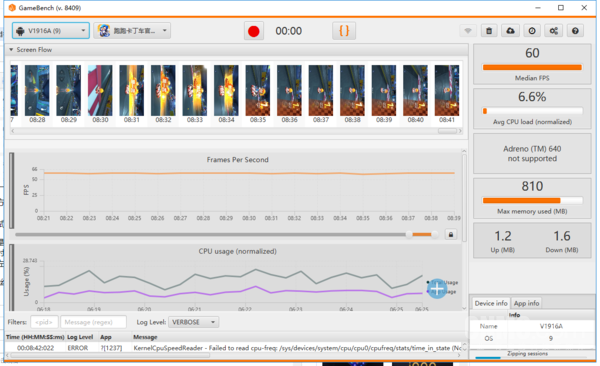The image size is (600, 366).
Task: Click the Screen Flow horizontal scrollbar thumb
Action: pos(447,131)
